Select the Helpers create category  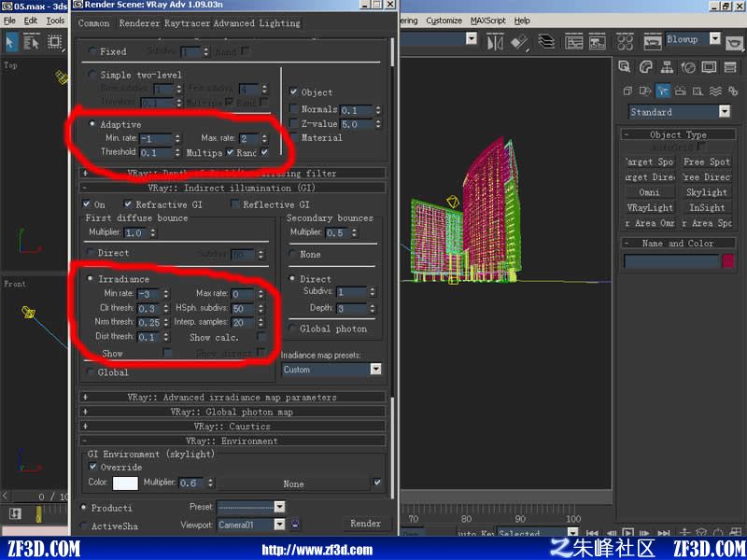coord(698,91)
